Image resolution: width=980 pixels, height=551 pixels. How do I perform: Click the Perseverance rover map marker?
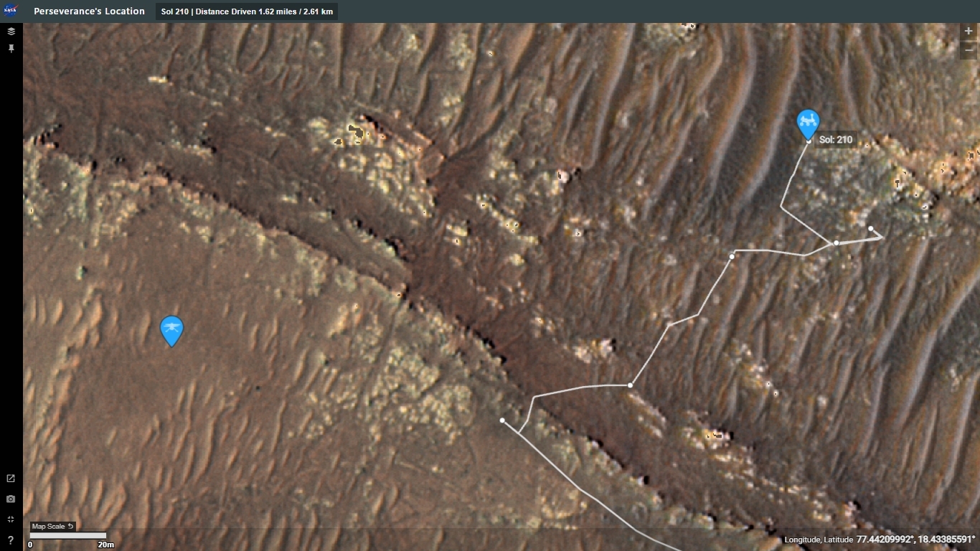[808, 124]
